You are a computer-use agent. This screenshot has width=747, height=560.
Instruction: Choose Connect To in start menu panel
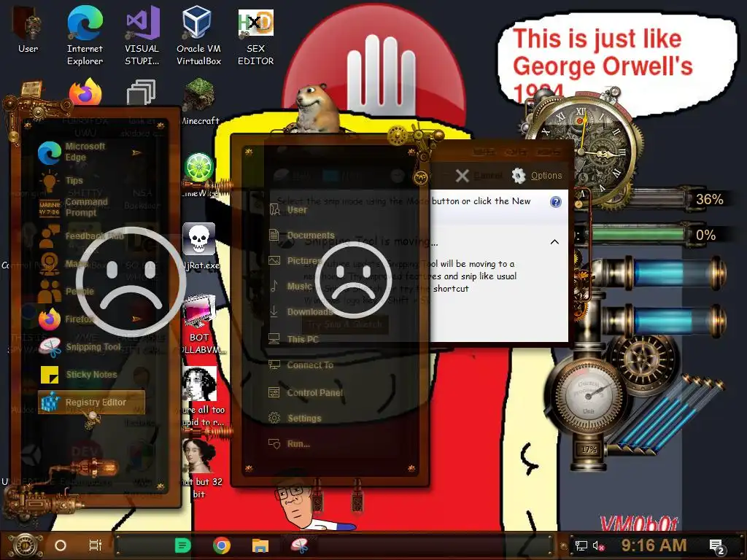pos(301,365)
